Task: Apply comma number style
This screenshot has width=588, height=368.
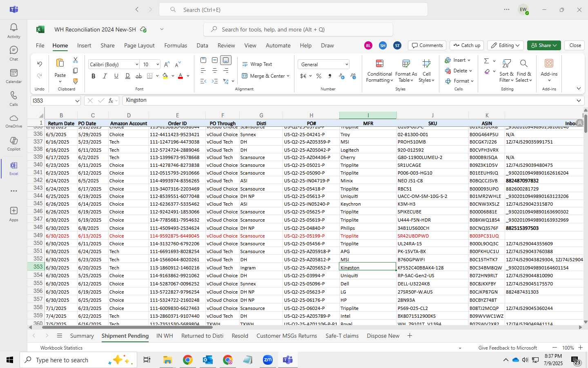Action: [330, 76]
